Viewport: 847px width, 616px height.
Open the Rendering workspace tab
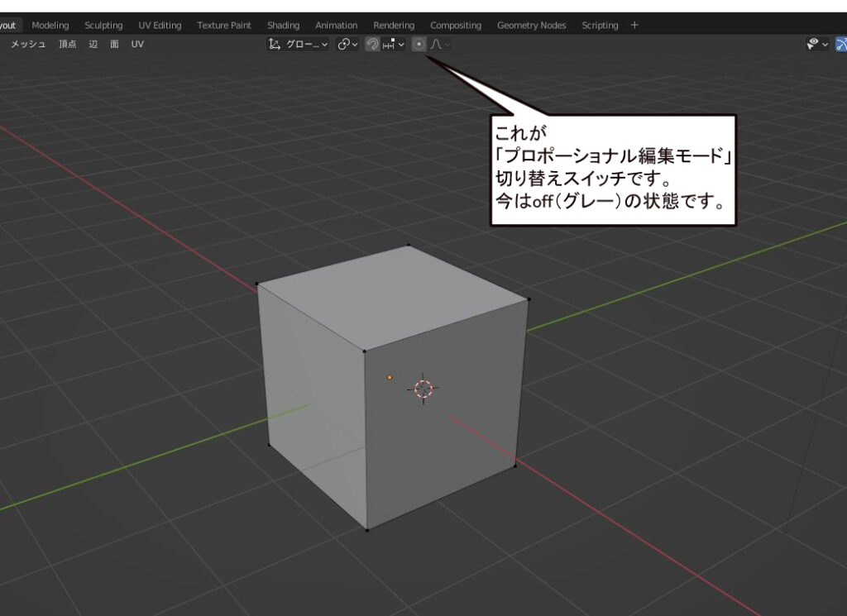394,26
